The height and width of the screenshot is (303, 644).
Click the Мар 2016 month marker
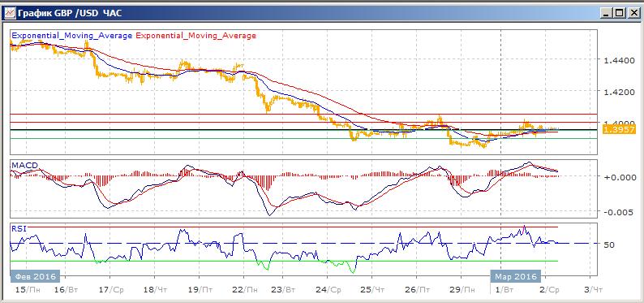click(516, 276)
